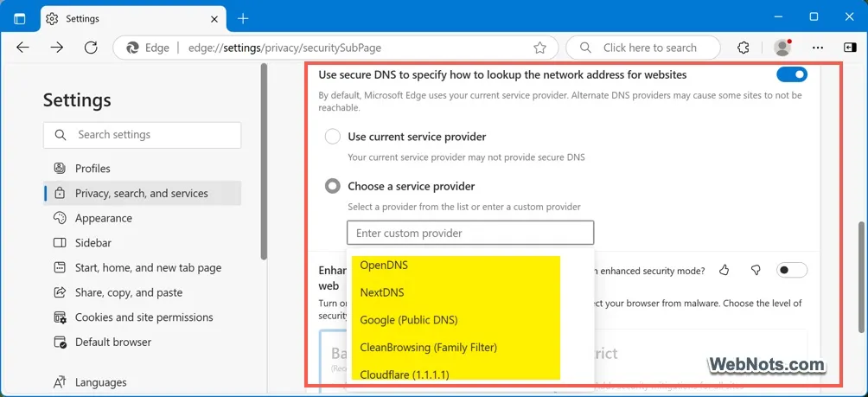Click the browser back arrow

click(23, 48)
